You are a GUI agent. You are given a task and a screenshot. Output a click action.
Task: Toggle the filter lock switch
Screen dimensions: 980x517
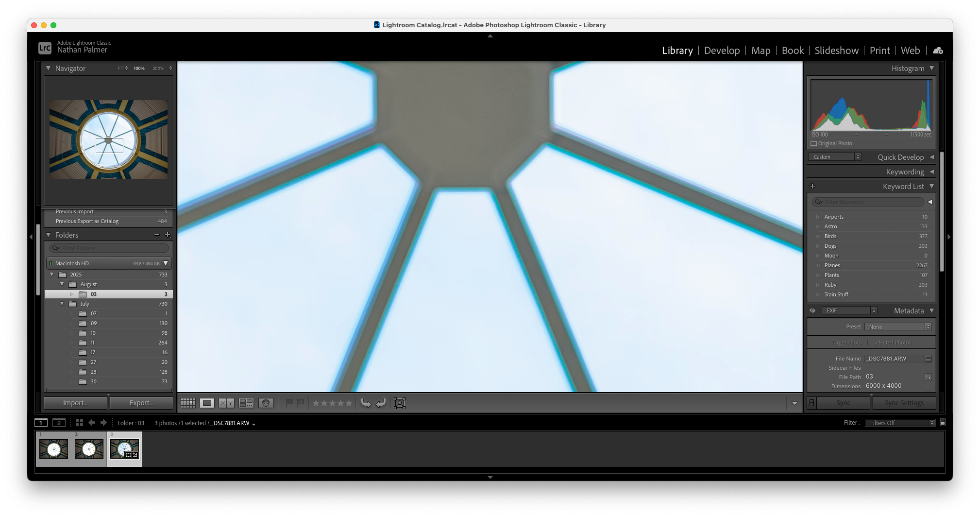[943, 423]
